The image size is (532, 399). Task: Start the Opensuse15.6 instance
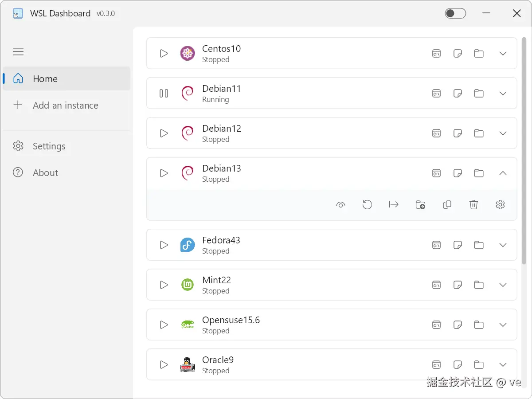pyautogui.click(x=164, y=325)
